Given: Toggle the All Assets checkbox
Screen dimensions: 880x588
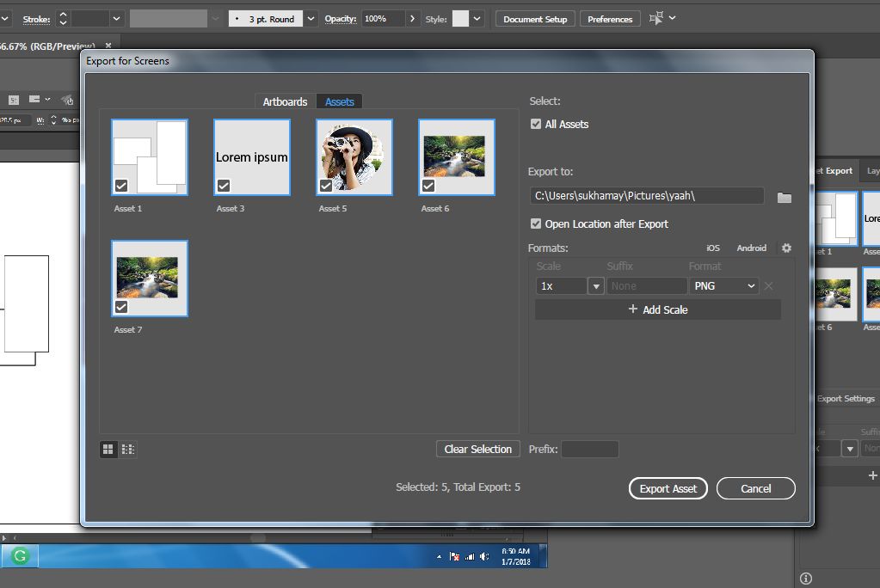Looking at the screenshot, I should click(x=536, y=124).
